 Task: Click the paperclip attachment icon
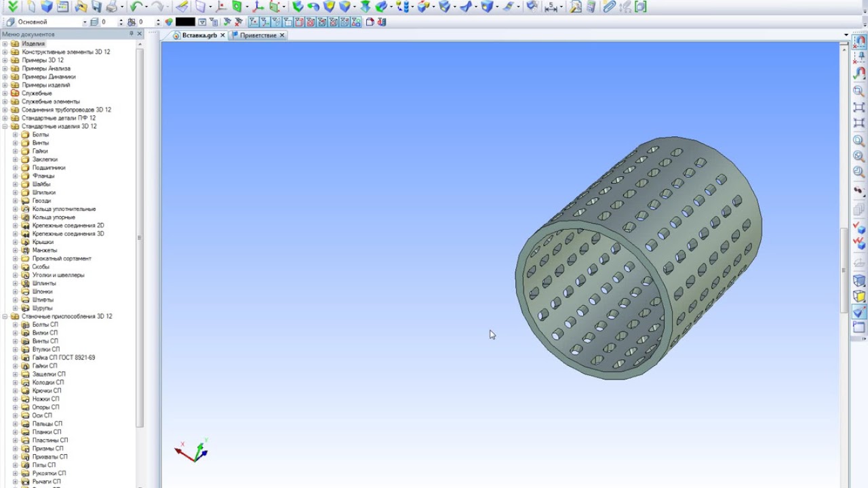[609, 7]
